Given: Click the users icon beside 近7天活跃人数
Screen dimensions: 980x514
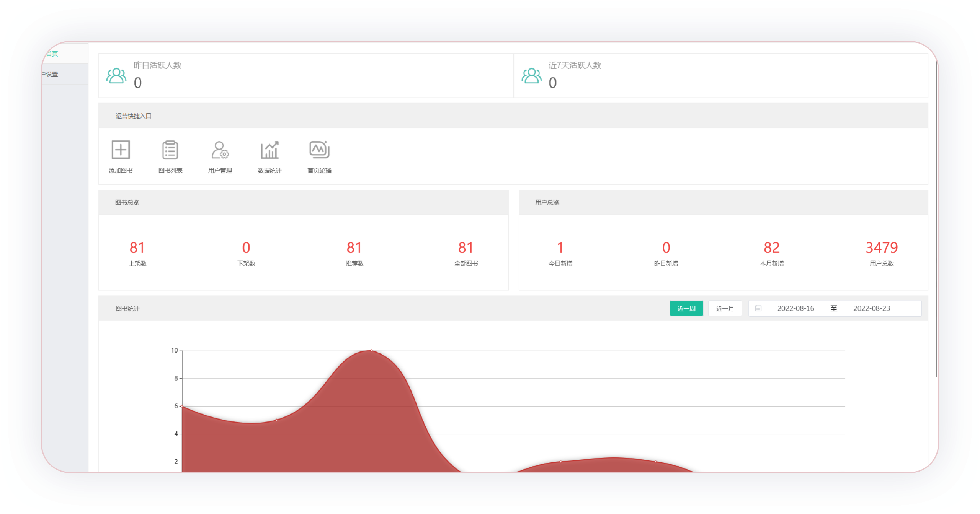Looking at the screenshot, I should pyautogui.click(x=531, y=76).
